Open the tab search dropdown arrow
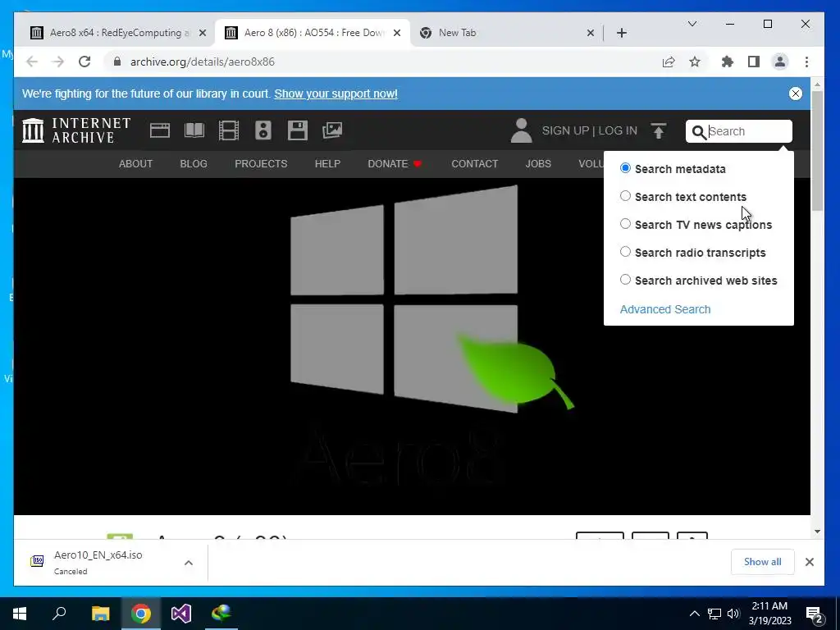The image size is (840, 630). point(692,24)
